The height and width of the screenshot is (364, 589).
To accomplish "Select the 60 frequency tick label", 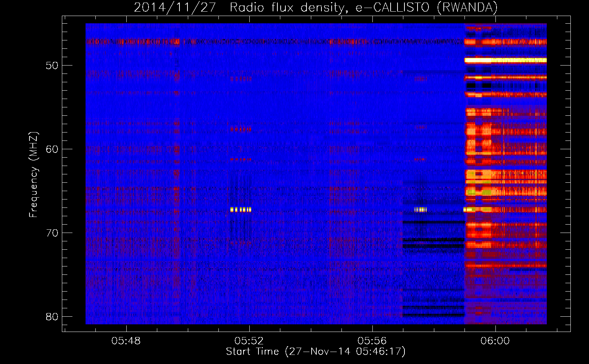I will (x=52, y=149).
